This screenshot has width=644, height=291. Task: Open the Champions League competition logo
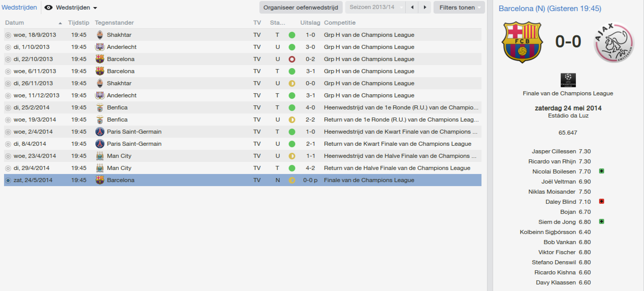568,80
